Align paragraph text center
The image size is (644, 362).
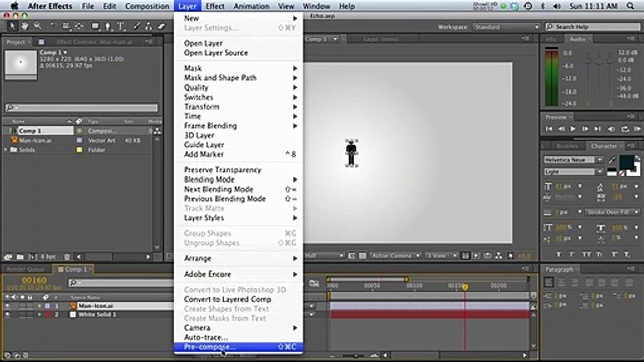(x=561, y=283)
